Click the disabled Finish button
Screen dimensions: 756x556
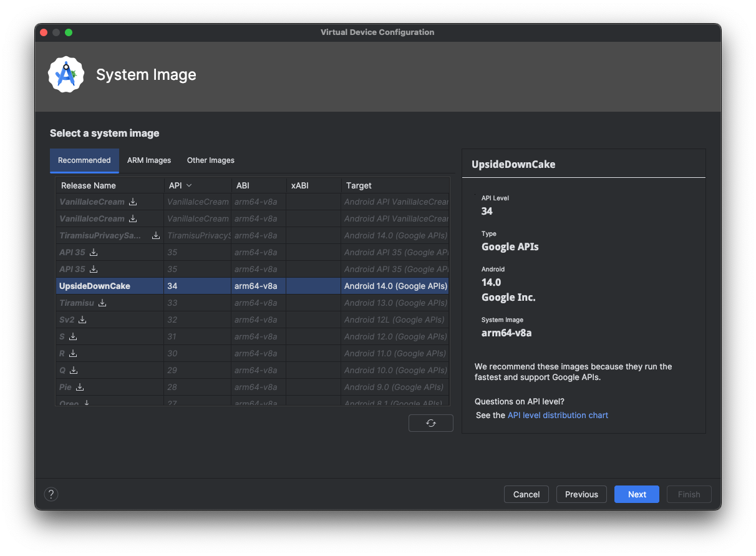(689, 494)
